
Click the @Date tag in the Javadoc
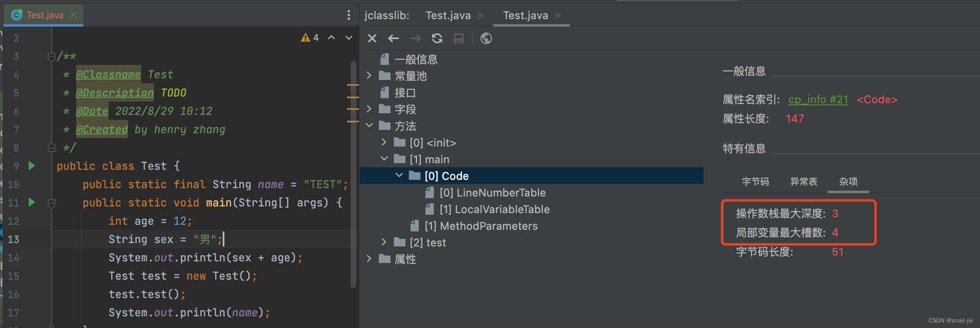point(92,111)
